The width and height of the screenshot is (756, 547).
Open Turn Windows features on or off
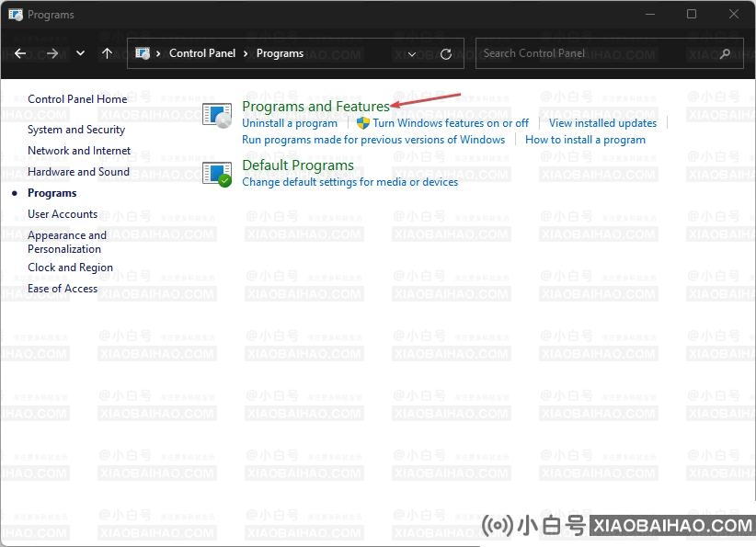click(x=451, y=123)
